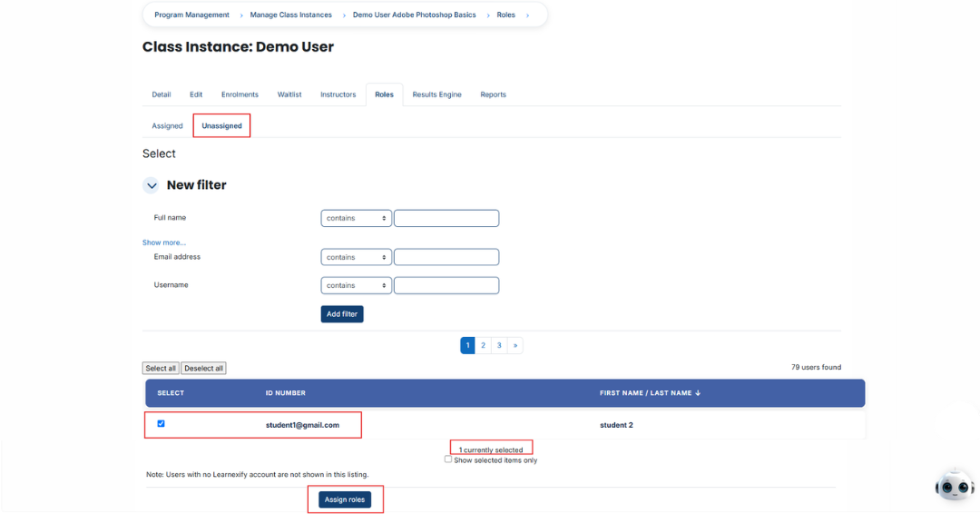Open Email address contains dropdown

(357, 257)
